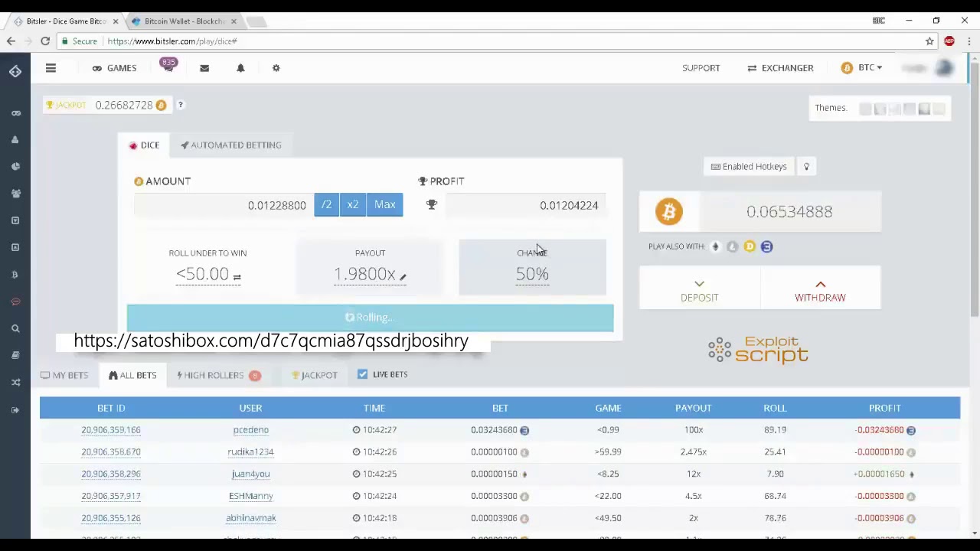980x551 pixels.
Task: Open the blurred user profile menu
Action: click(x=928, y=68)
